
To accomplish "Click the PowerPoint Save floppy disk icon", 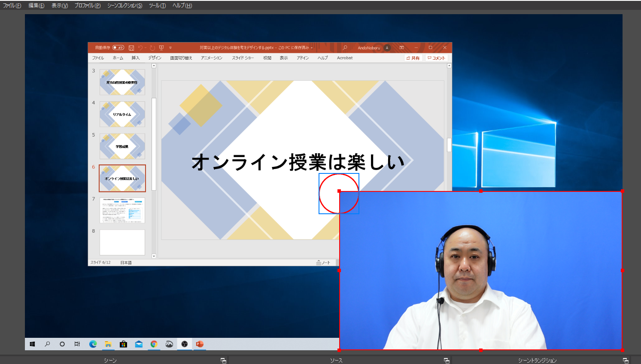I will click(x=131, y=48).
